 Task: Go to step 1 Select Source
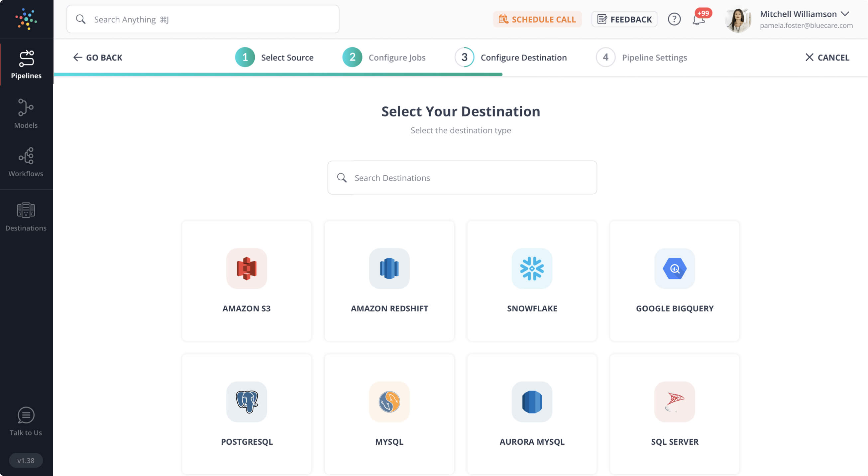(x=274, y=57)
